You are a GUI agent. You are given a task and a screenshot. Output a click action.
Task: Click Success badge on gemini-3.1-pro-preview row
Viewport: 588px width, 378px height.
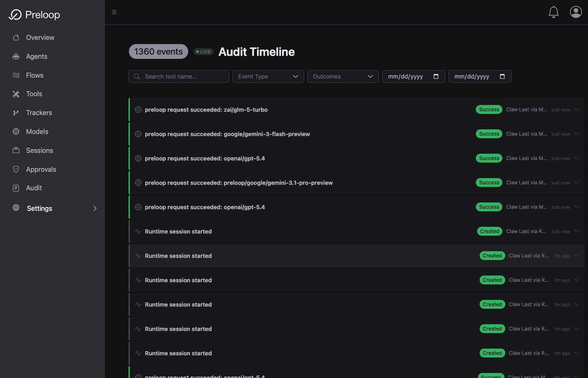[x=489, y=183]
